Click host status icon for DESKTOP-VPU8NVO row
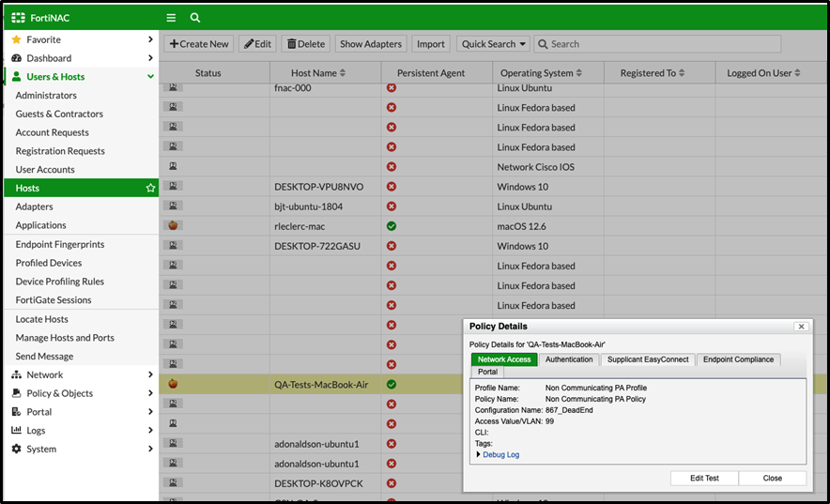 coord(174,187)
